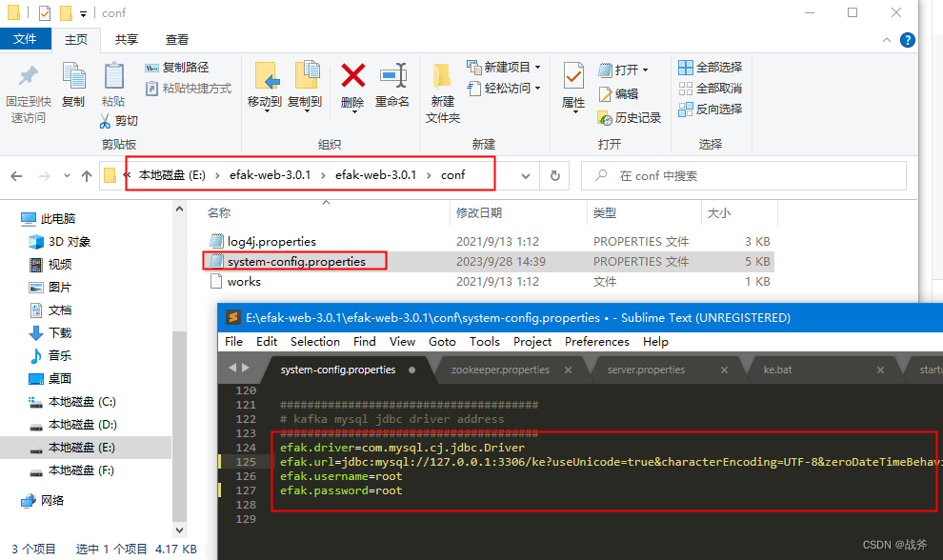
Task: Click the Back navigation arrow
Action: point(16,176)
